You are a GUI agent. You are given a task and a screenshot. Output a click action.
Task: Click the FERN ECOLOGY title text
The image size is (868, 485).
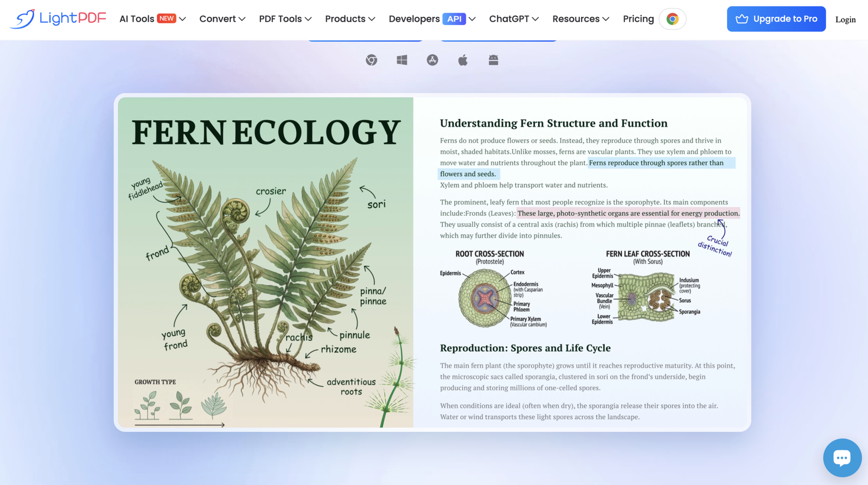pyautogui.click(x=266, y=132)
